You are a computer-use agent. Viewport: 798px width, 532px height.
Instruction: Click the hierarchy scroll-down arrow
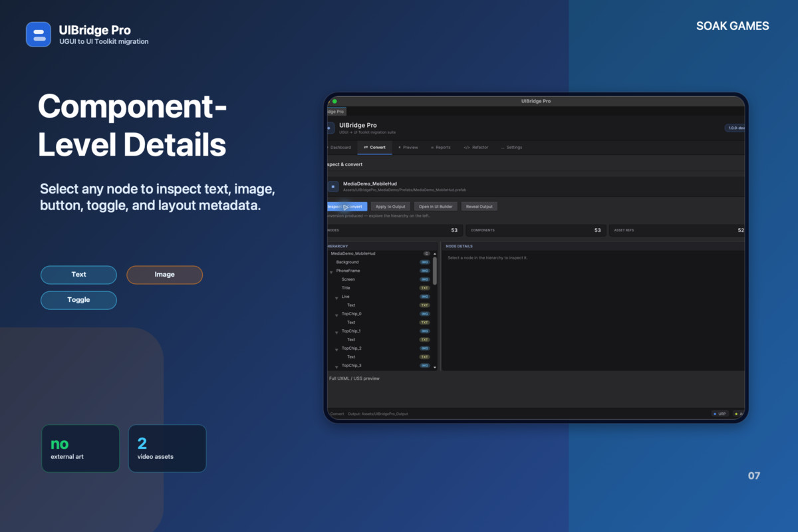435,367
